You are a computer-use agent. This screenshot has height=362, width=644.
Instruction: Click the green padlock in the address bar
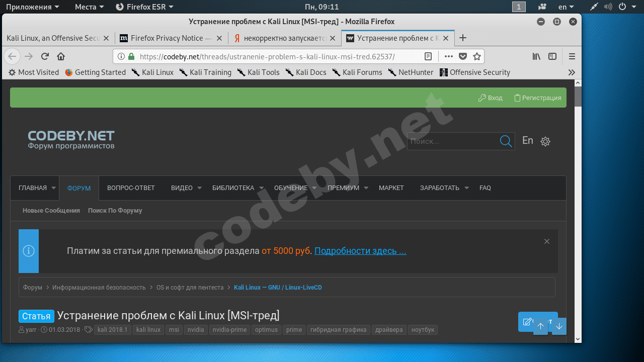coord(131,56)
